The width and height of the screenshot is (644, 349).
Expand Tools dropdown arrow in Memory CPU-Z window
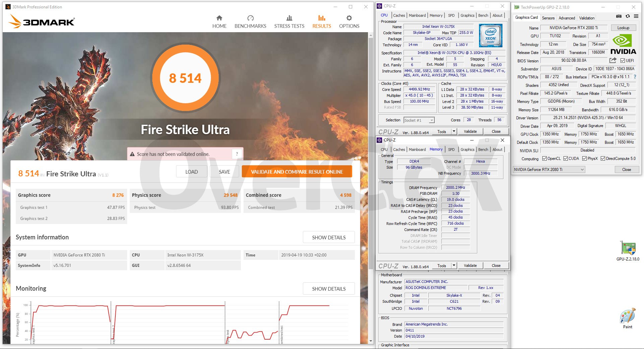(454, 266)
